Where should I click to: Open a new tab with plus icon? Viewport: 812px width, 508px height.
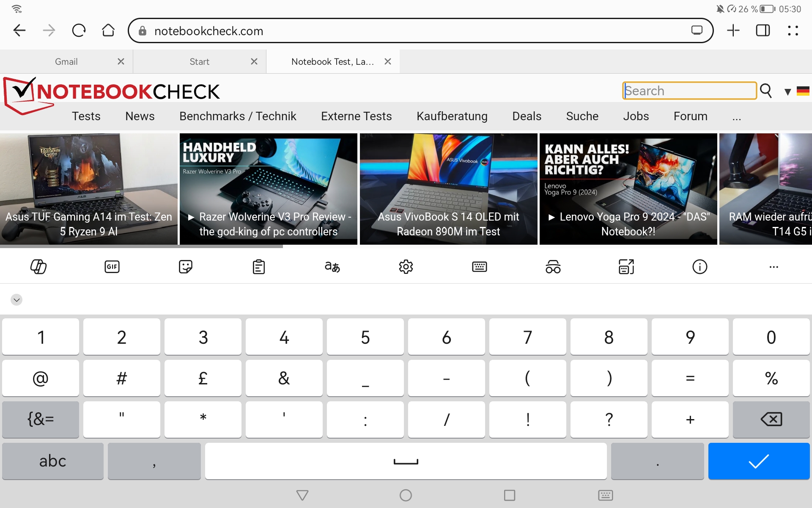coord(733,30)
